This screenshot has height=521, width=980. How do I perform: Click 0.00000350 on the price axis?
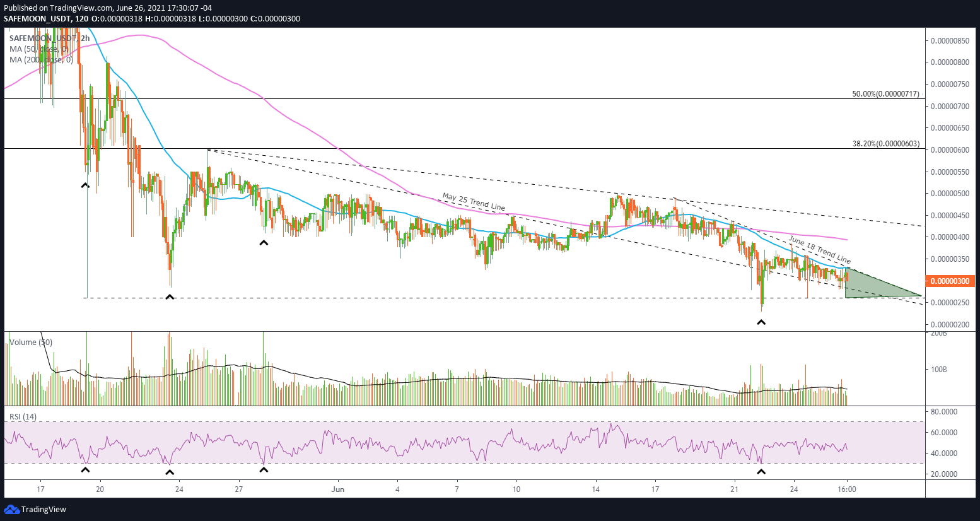pyautogui.click(x=950, y=259)
